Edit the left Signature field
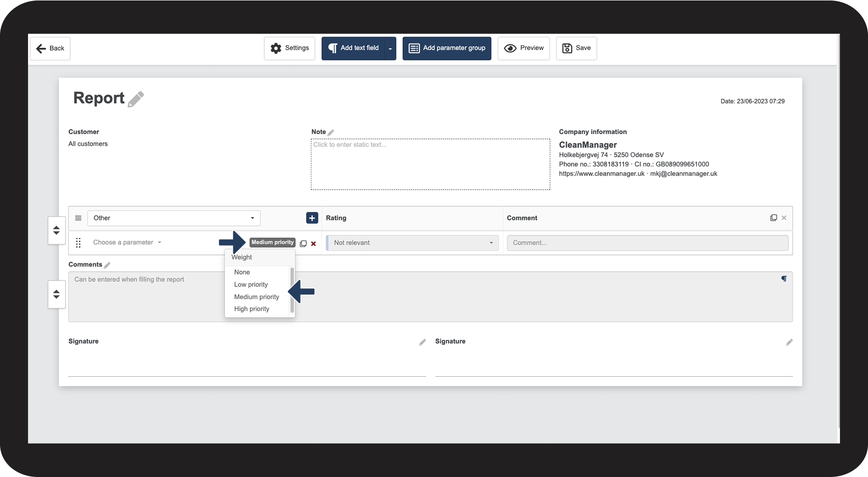Screen dimensions: 868x477 click(x=422, y=342)
